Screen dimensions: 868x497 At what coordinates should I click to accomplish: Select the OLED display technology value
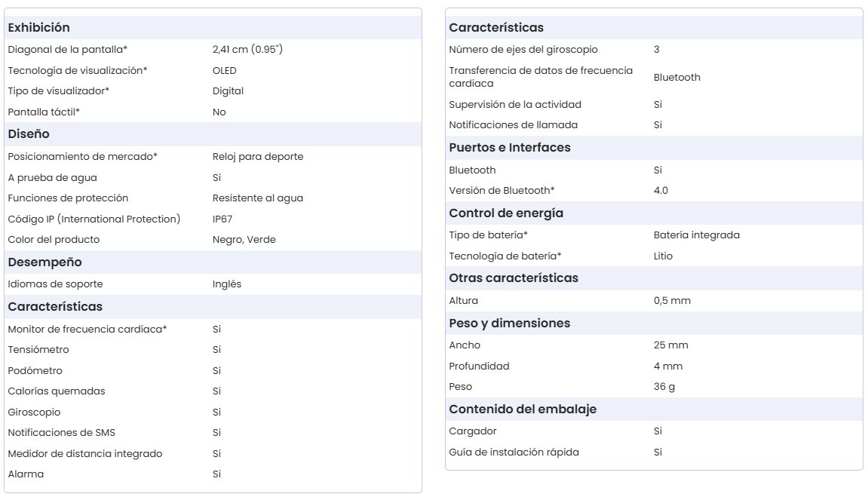224,71
